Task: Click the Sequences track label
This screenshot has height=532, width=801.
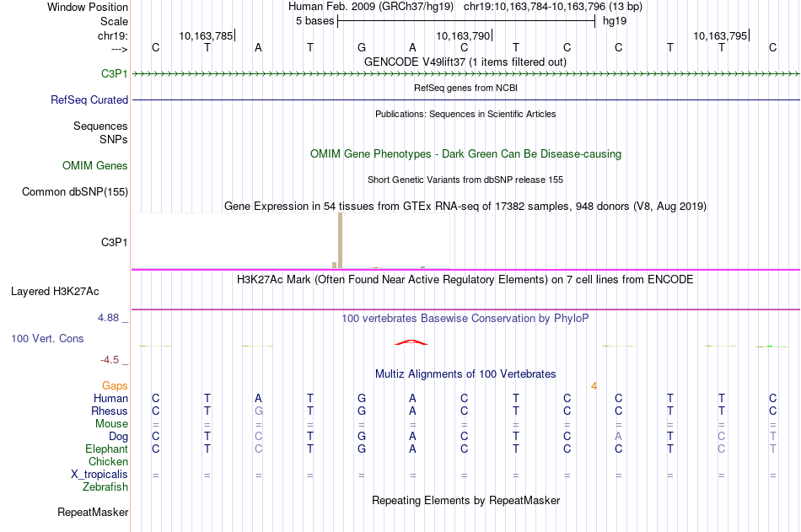Action: click(100, 126)
